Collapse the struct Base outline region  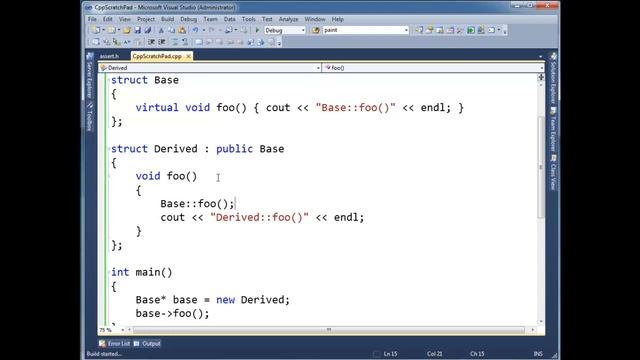point(109,80)
